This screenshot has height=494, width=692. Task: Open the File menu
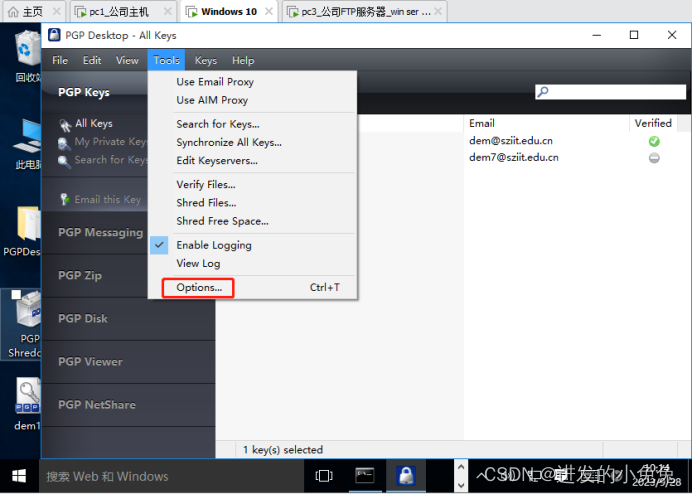click(60, 60)
